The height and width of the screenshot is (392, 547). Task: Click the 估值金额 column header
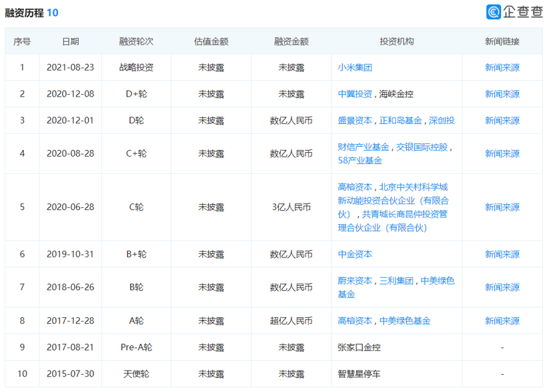click(211, 41)
